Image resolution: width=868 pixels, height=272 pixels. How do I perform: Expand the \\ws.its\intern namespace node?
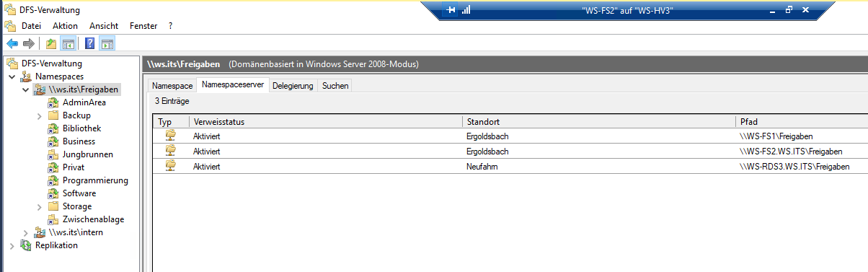pos(26,232)
